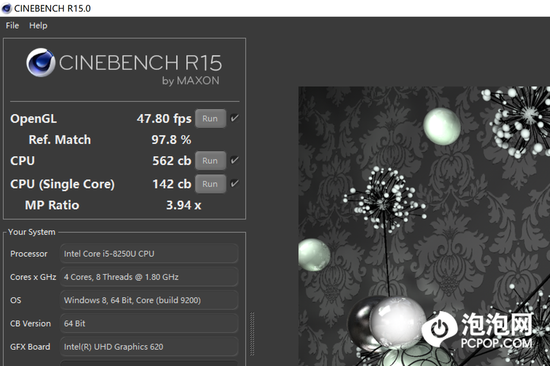Click the Ref. Match label
Image resolution: width=550 pixels, height=366 pixels.
pos(60,140)
